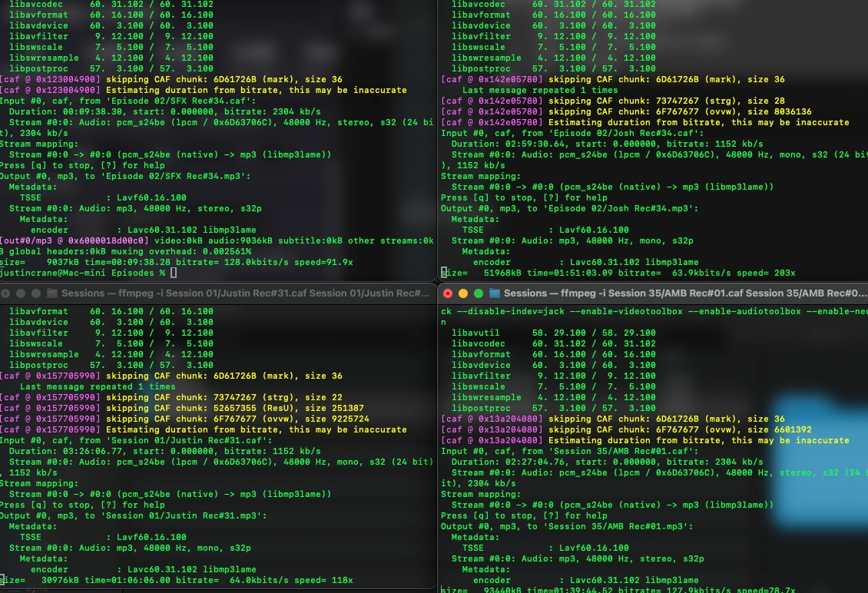This screenshot has width=868, height=593.
Task: Click the folder icon in Session 01 terminal title
Action: 52,293
